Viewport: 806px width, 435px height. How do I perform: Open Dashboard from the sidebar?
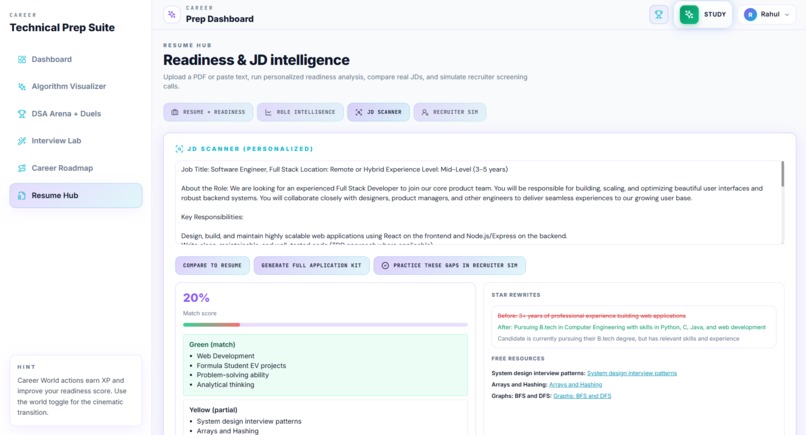tap(76, 60)
